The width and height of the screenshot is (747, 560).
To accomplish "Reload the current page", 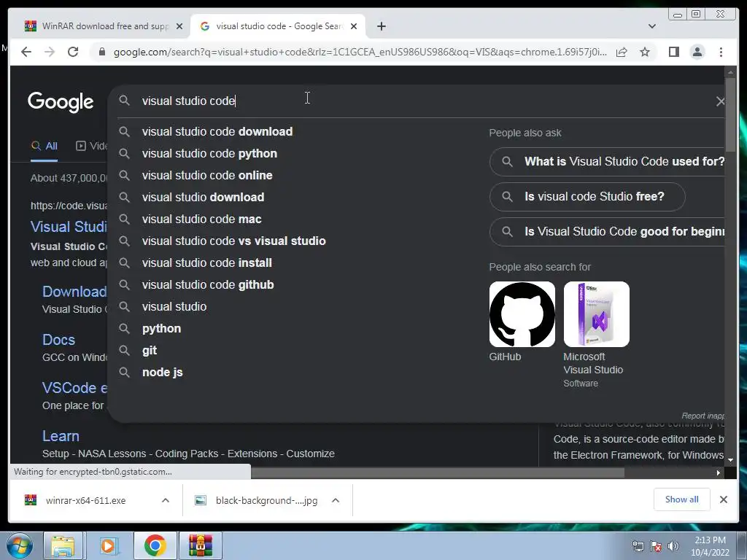I will [73, 52].
